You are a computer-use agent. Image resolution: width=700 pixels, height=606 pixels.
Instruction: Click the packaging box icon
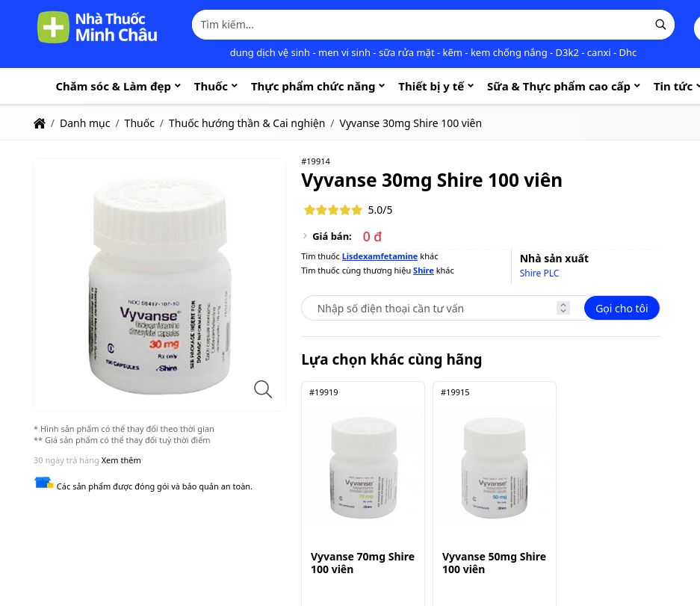click(x=44, y=483)
